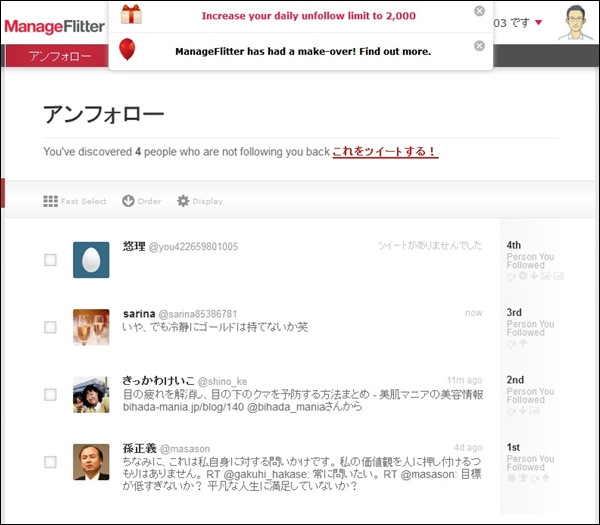
Task: Click the Fast Select grid icon
Action: 51,201
